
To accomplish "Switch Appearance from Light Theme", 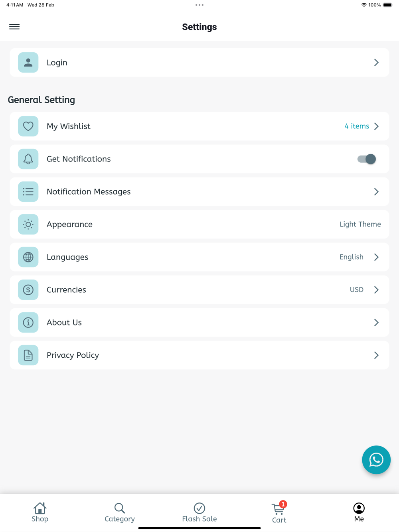I will [360, 224].
